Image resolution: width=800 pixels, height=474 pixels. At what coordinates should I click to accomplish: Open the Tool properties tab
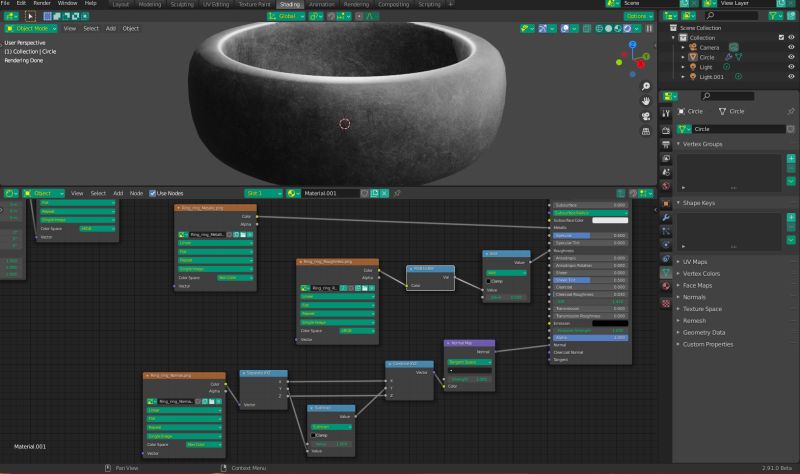click(666, 113)
